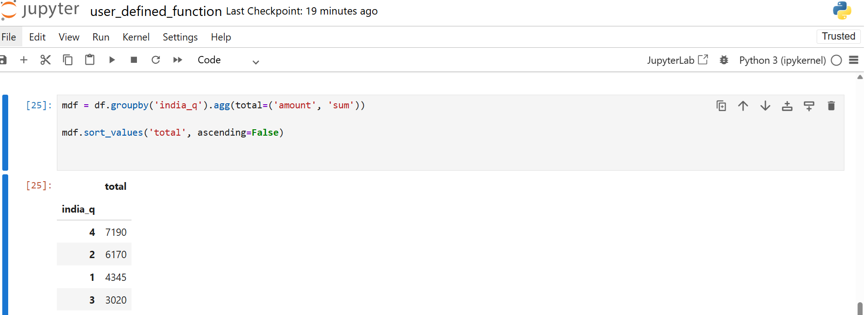Open the hamburger menu at top right
This screenshot has width=868, height=315.
pyautogui.click(x=854, y=60)
